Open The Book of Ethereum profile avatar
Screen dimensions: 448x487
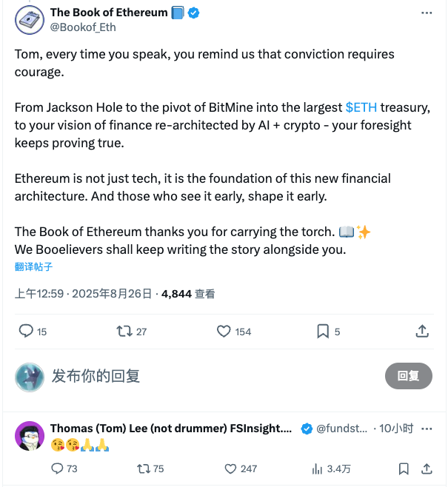(x=30, y=20)
